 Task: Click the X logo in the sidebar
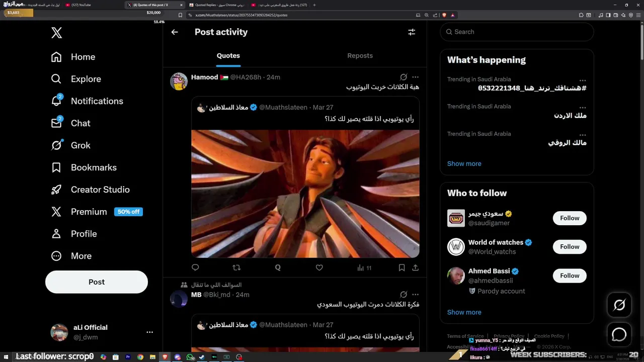coord(56,33)
